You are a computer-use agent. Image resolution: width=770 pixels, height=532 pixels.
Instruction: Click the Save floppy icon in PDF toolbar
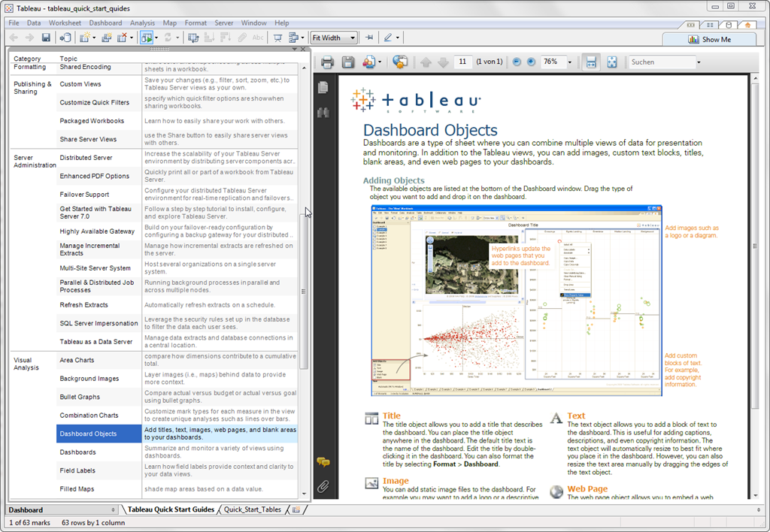(348, 62)
